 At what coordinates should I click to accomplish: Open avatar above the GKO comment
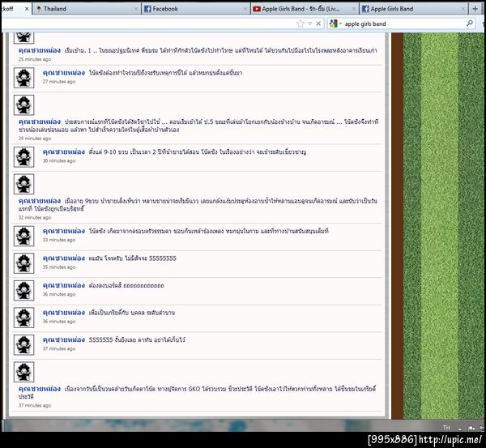click(23, 372)
